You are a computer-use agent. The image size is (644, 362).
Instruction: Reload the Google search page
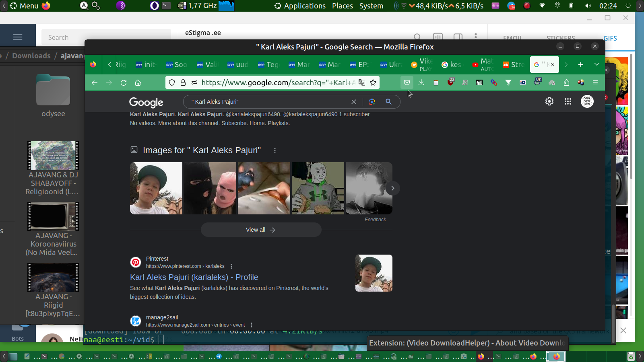pyautogui.click(x=124, y=82)
